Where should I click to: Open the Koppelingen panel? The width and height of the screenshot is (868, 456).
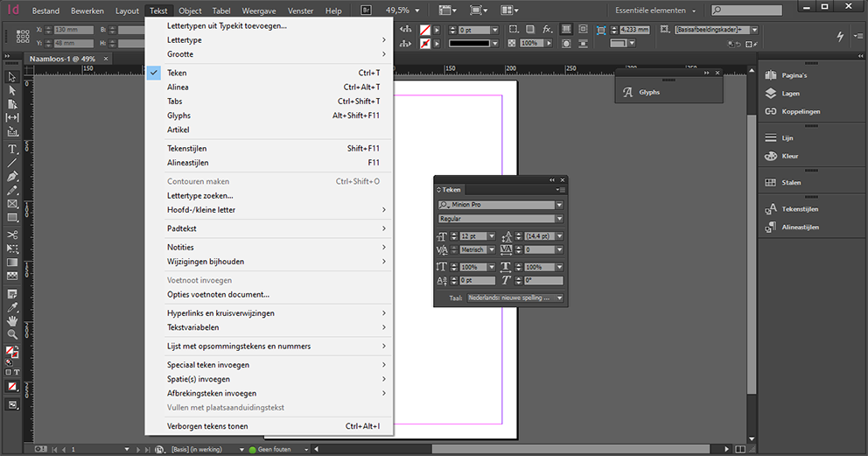(800, 111)
